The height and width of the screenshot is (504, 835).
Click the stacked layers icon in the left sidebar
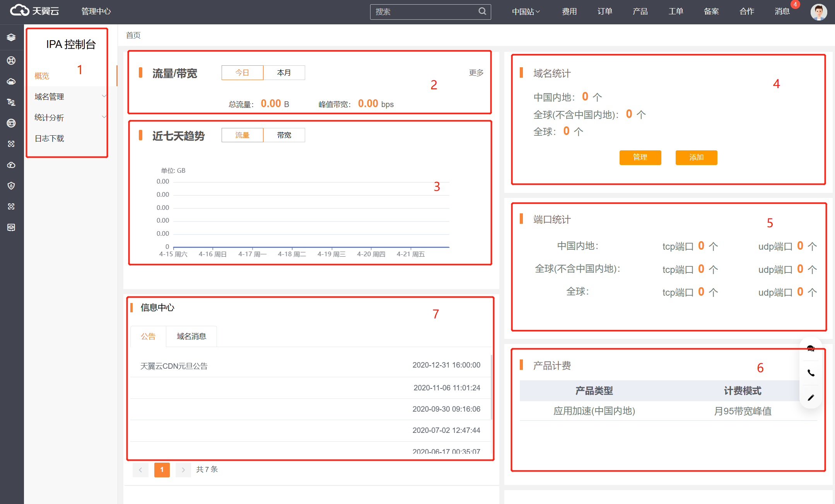tap(11, 37)
